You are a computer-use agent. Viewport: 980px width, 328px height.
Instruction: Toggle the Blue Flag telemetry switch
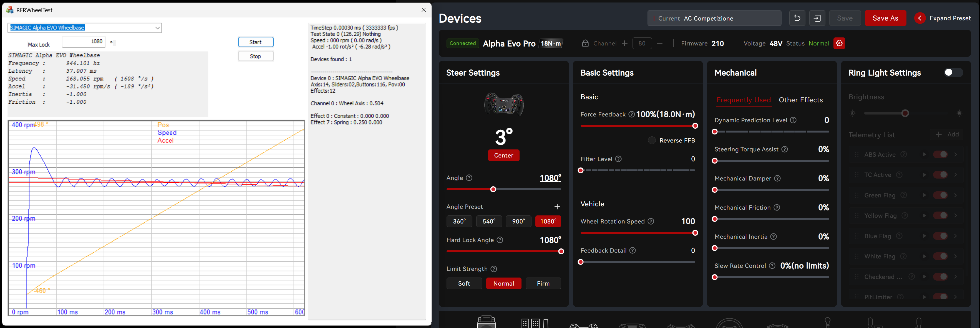pyautogui.click(x=940, y=236)
